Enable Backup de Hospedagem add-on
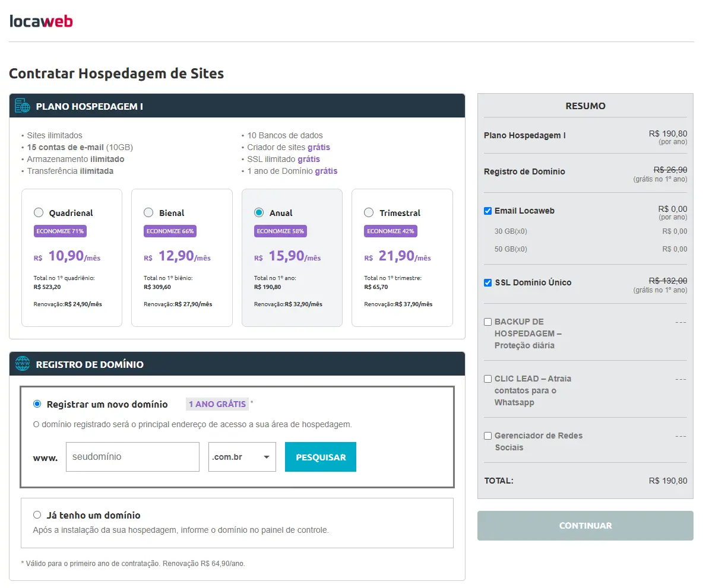Screen dimensions: 706x588 (x=487, y=322)
